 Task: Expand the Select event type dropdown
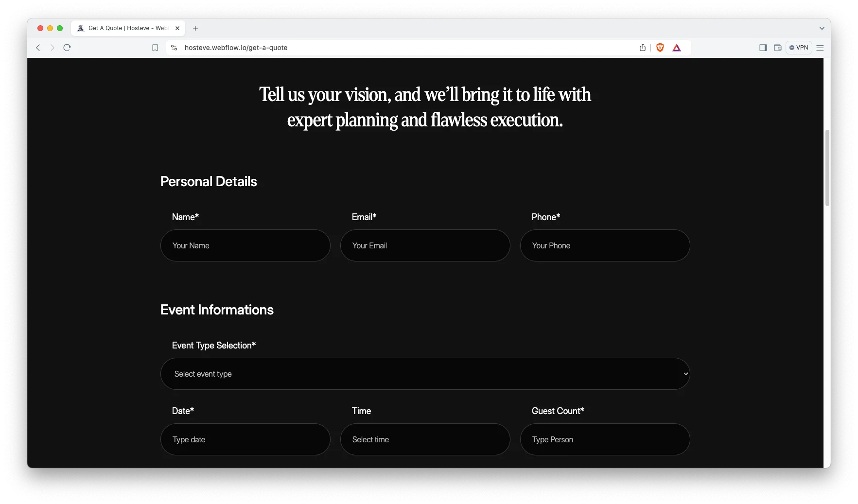(425, 374)
